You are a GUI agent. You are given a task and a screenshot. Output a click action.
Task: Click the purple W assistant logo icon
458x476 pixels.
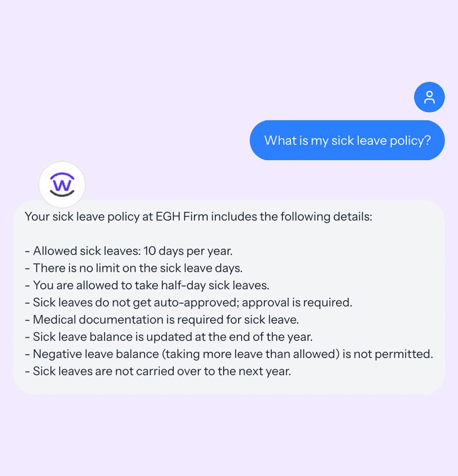62,185
